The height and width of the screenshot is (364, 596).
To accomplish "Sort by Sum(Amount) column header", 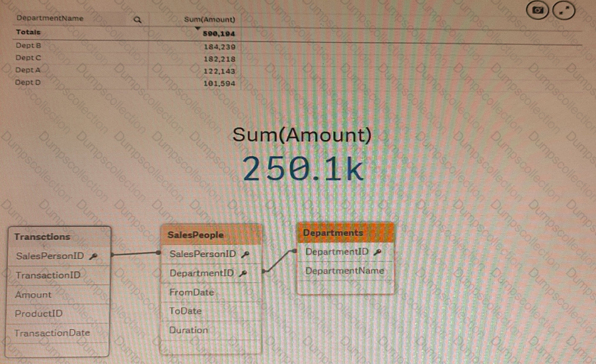I will [x=209, y=20].
